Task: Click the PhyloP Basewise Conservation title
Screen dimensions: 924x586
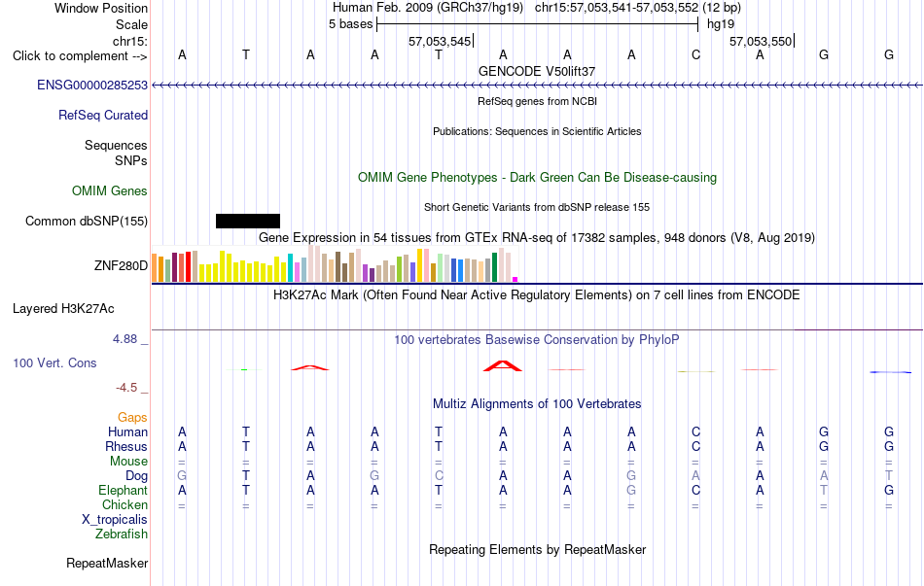Action: click(x=537, y=339)
